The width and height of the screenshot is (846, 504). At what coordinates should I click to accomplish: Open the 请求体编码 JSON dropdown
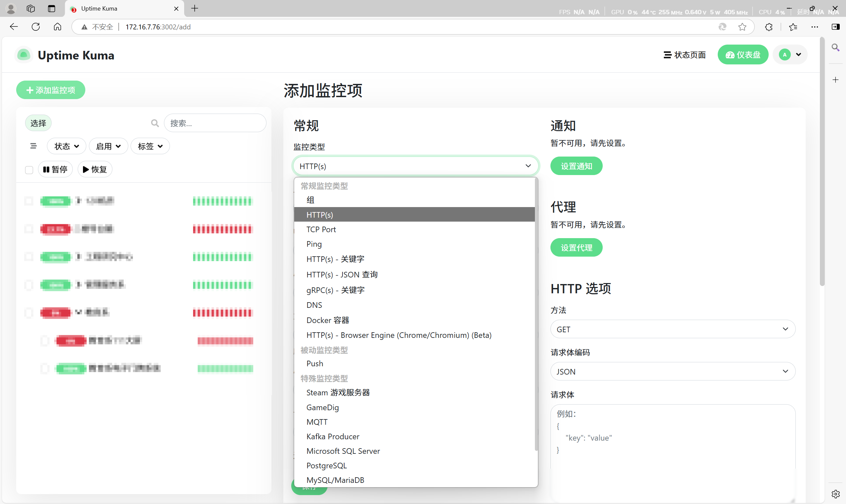pyautogui.click(x=673, y=372)
